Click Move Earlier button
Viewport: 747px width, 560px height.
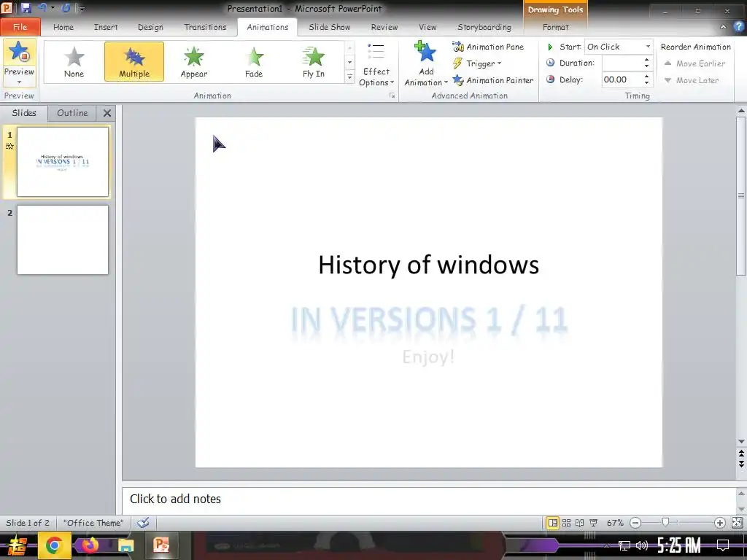tap(694, 63)
